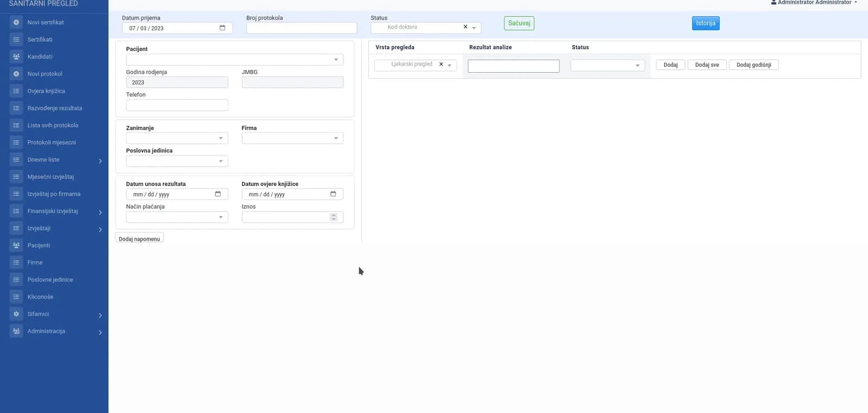Image resolution: width=868 pixels, height=413 pixels.
Task: Click the Dodaj godišnji button
Action: pyautogui.click(x=754, y=65)
